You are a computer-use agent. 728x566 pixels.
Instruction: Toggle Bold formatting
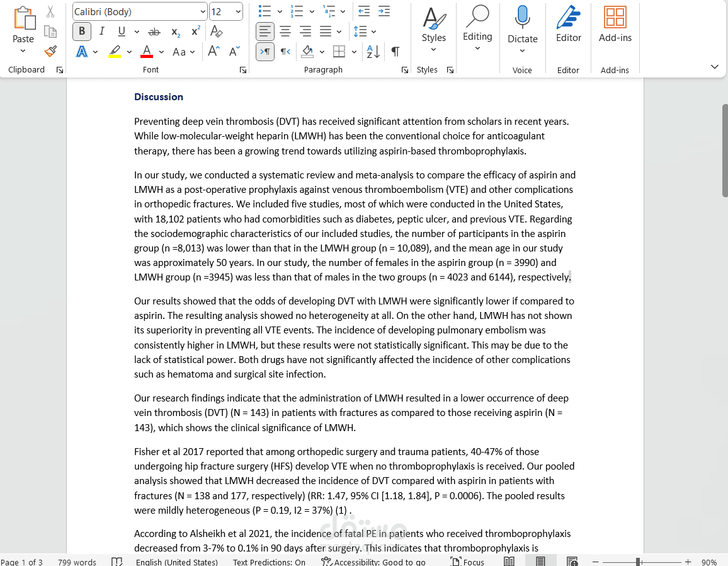pyautogui.click(x=82, y=31)
